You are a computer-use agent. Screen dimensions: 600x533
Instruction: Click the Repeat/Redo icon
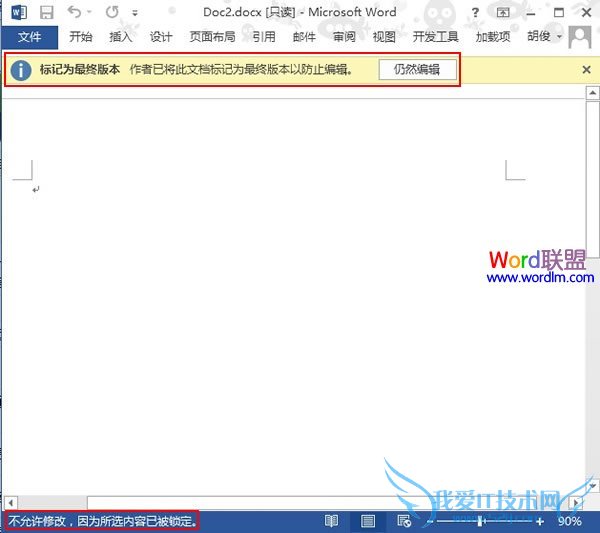pos(112,12)
